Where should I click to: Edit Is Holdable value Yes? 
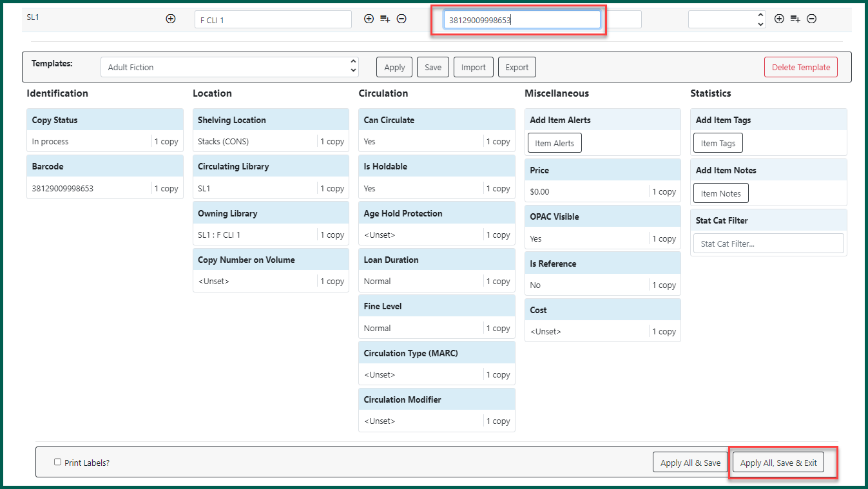[437, 188]
